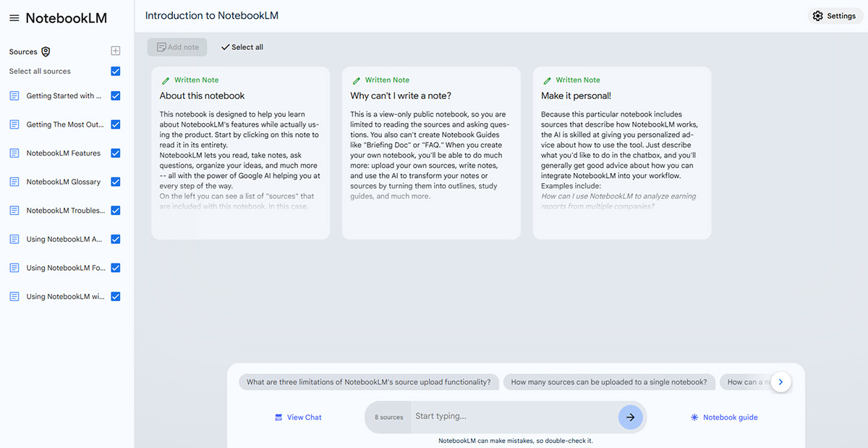The width and height of the screenshot is (868, 448).
Task: Click the Settings gear icon
Action: point(818,16)
